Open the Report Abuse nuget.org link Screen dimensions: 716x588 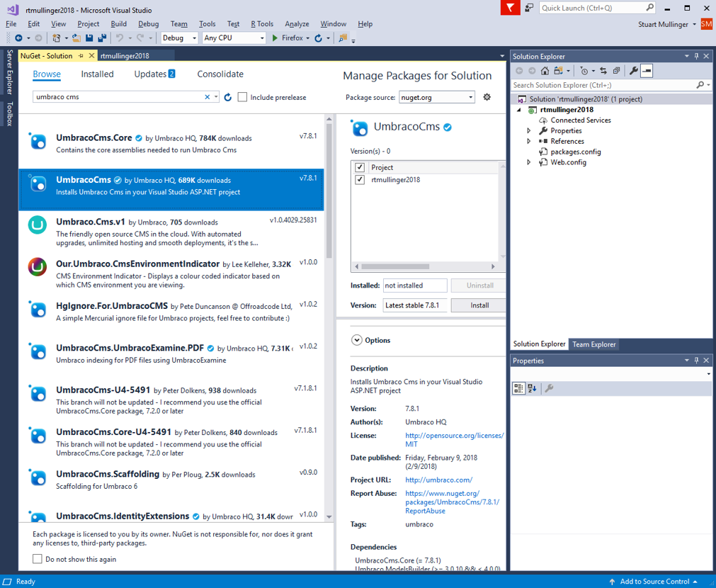click(452, 502)
